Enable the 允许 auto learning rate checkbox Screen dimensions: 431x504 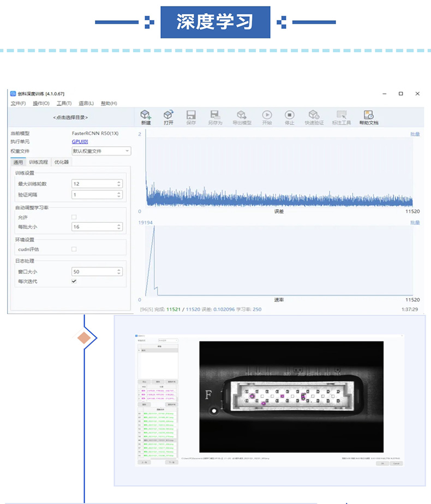[74, 217]
